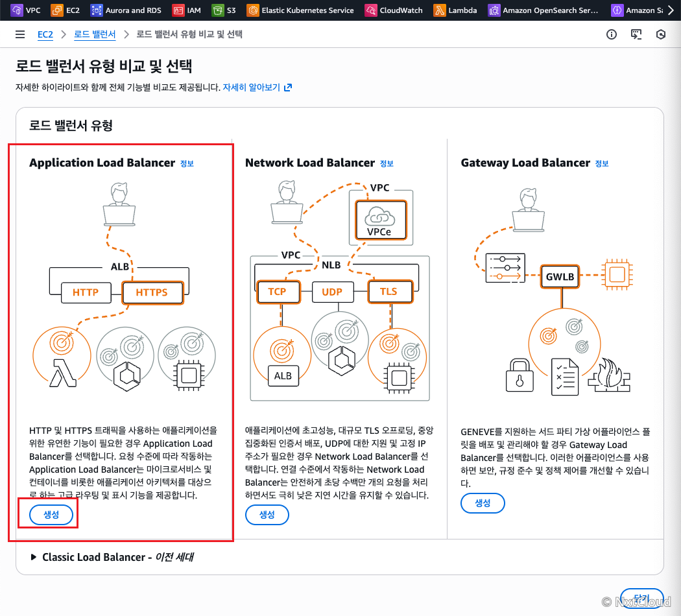Open the CloudShell tutorial screen icon
The image size is (681, 616).
point(636,34)
